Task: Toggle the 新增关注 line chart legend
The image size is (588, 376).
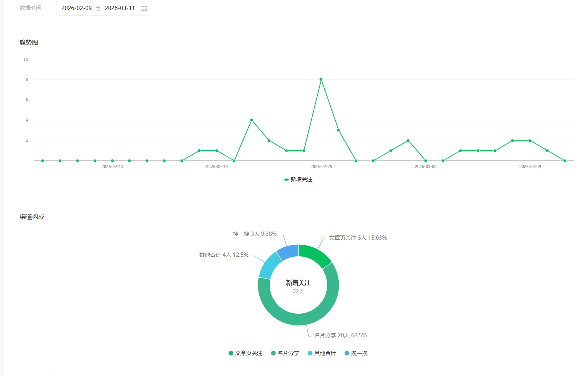Action: coord(298,180)
